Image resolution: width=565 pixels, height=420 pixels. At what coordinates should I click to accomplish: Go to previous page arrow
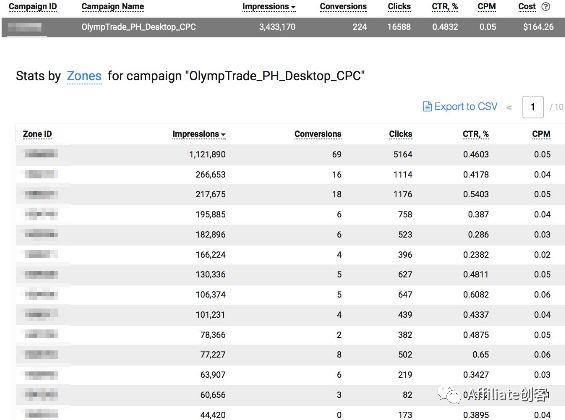pos(509,107)
